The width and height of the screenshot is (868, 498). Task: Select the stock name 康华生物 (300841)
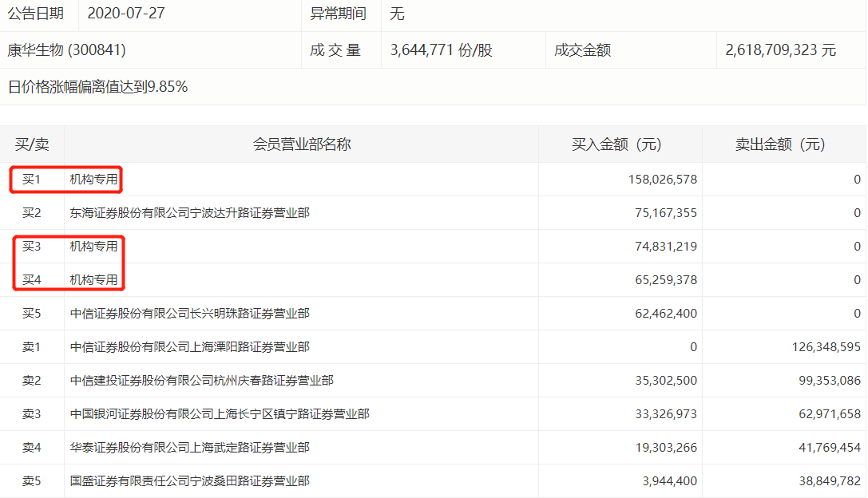(x=66, y=50)
